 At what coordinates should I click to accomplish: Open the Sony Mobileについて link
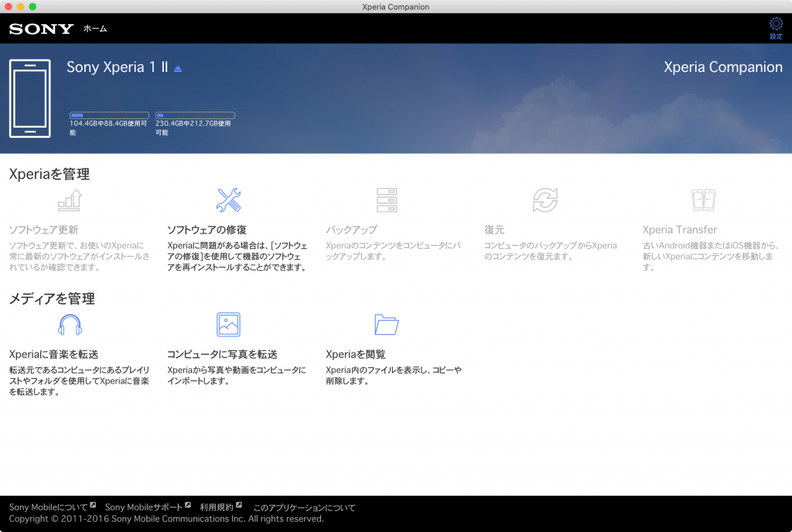(x=48, y=507)
